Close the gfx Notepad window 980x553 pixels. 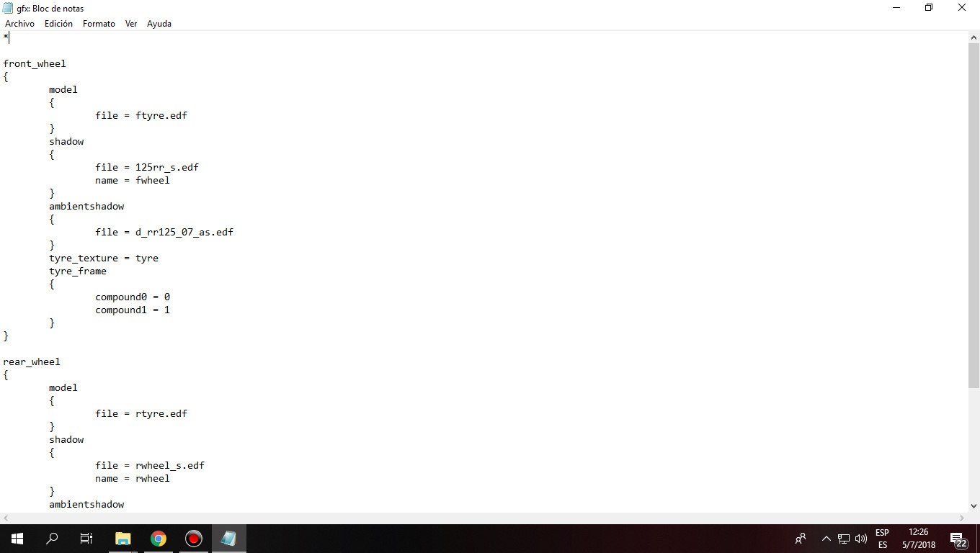(x=962, y=8)
